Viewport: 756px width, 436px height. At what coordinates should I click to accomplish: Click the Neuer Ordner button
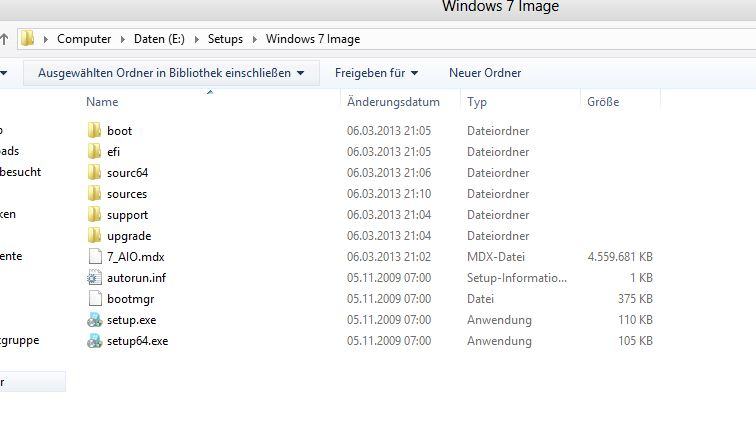point(485,73)
